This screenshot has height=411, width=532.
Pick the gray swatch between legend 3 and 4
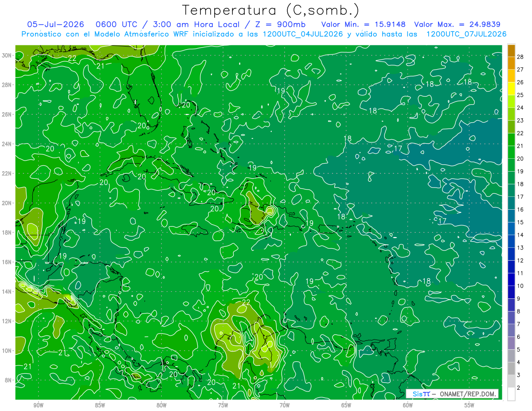(511, 368)
